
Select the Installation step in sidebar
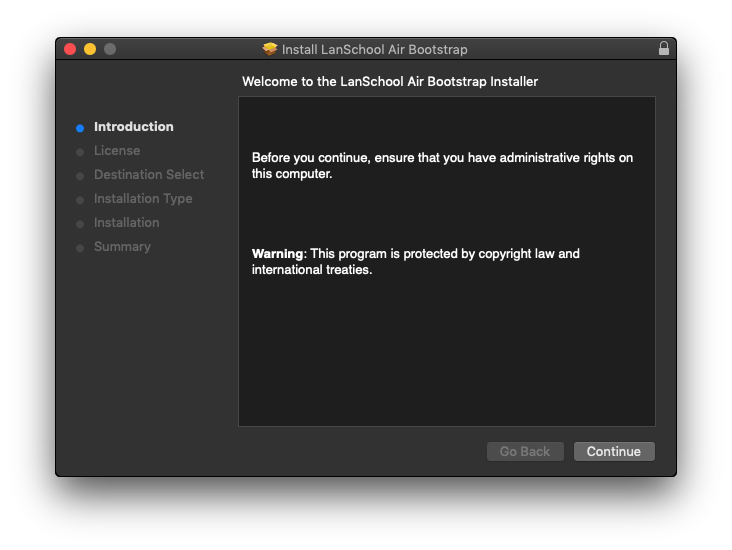point(127,223)
